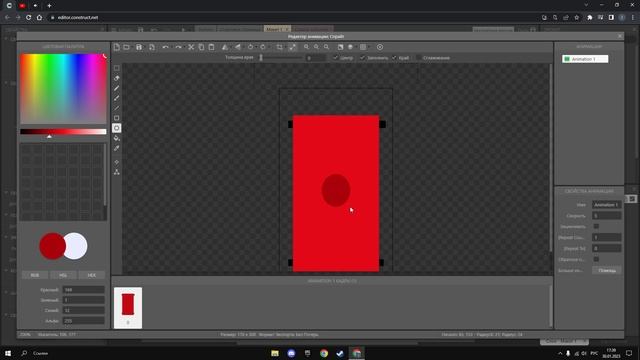Click the blue channel value field

pyautogui.click(x=83, y=311)
